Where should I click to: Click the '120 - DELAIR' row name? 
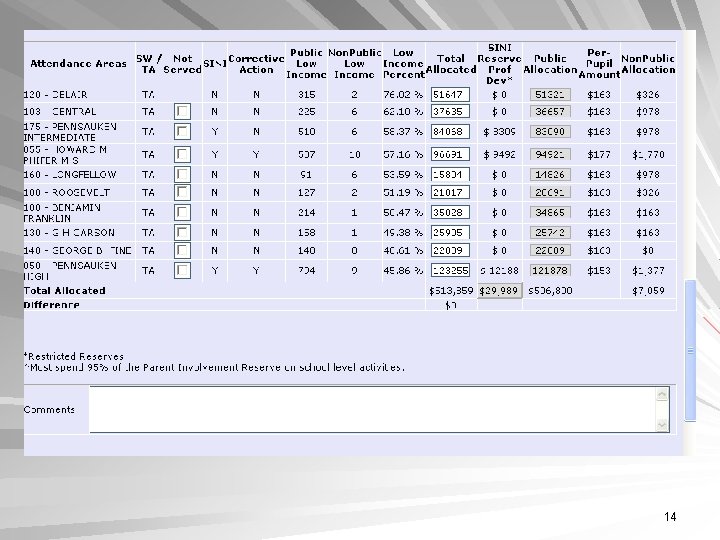(56, 95)
